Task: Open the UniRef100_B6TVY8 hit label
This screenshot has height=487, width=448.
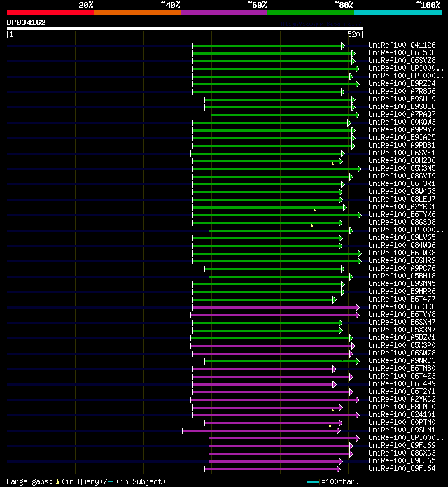Action: coord(402,314)
